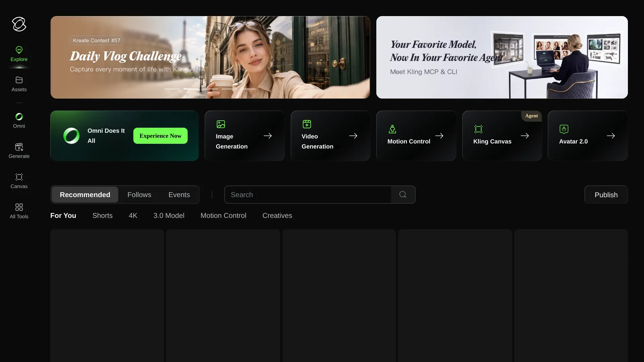Open the All Tools grid icon
Viewport: 644px width, 362px height.
pos(19,207)
